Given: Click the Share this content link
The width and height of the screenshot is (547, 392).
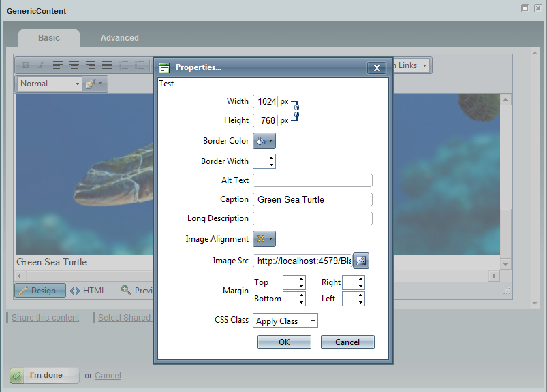Looking at the screenshot, I should coord(46,318).
